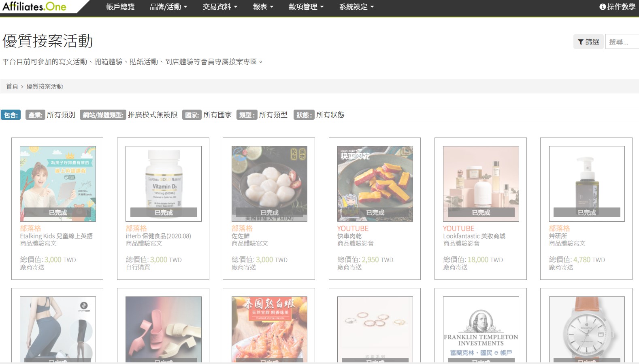Click the 所有狀態 filter value
This screenshot has width=639, height=364.
[330, 115]
